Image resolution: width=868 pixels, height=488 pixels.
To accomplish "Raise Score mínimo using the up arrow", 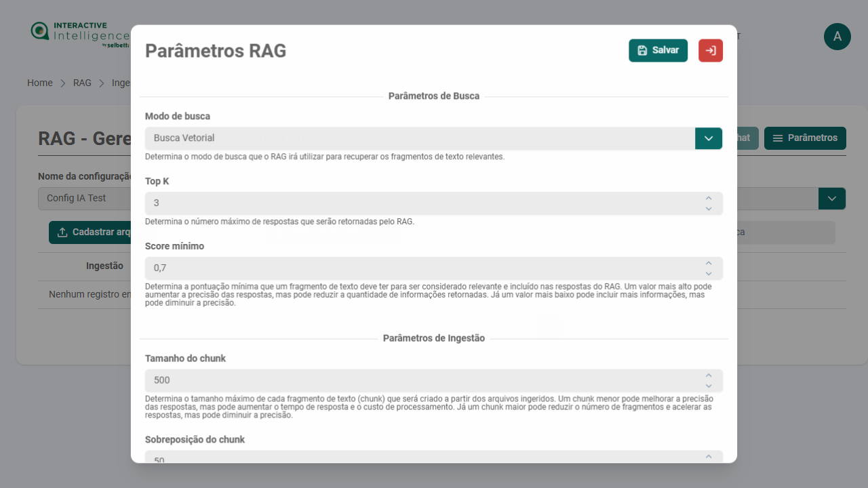I will point(709,263).
